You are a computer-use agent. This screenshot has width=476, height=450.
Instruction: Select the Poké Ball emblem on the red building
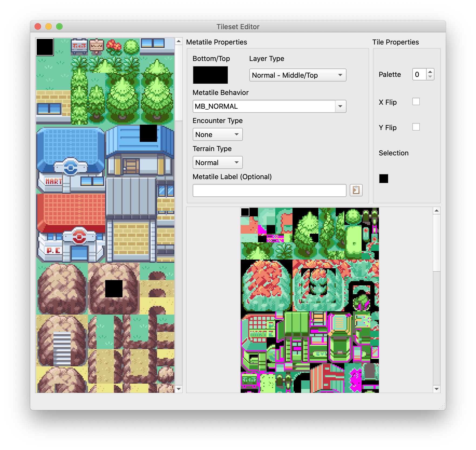(x=79, y=236)
